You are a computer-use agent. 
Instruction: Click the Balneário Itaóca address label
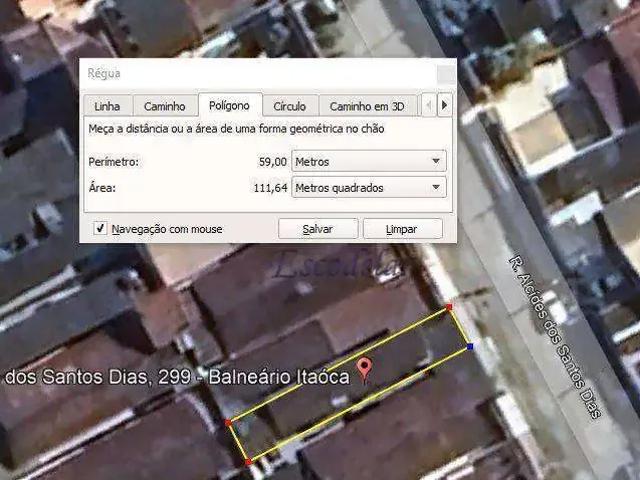(x=279, y=377)
